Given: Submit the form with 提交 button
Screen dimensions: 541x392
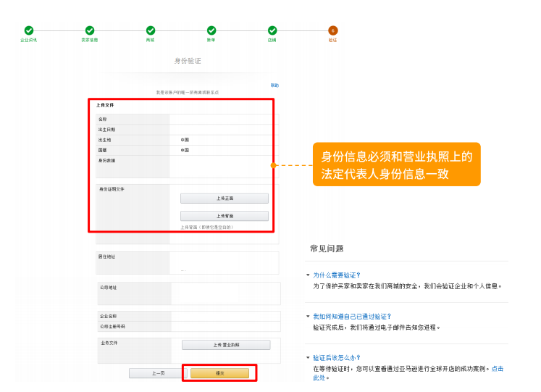Looking at the screenshot, I should tap(219, 373).
